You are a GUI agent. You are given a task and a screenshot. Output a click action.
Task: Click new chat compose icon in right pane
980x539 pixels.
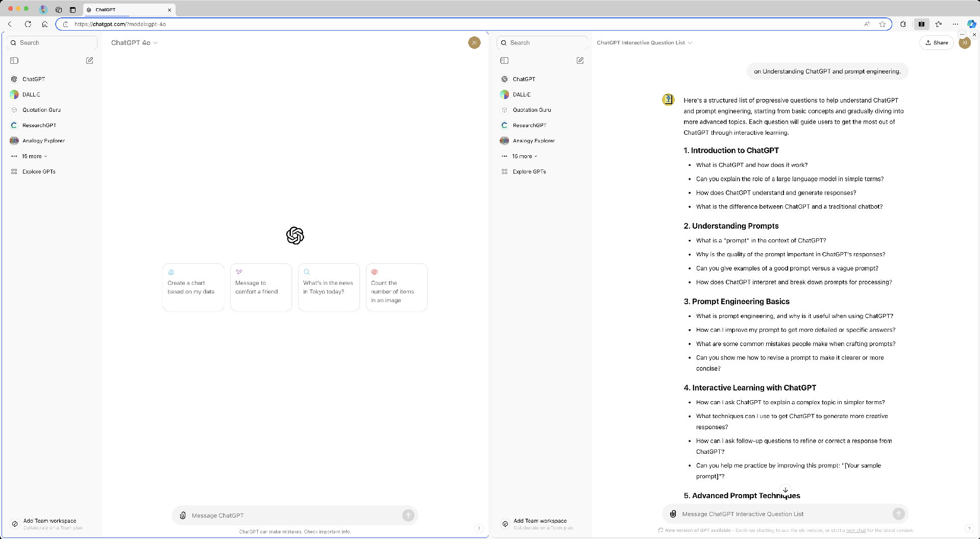pos(580,60)
